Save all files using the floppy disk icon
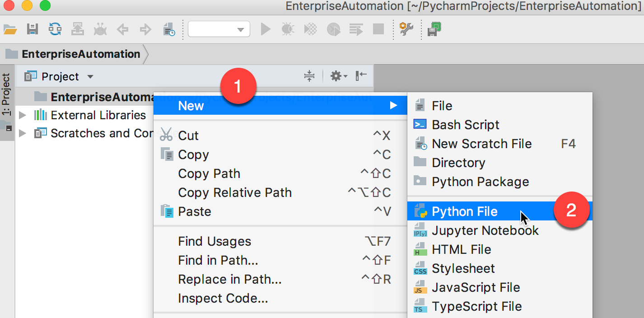Viewport: 644px width, 318px height. tap(33, 29)
